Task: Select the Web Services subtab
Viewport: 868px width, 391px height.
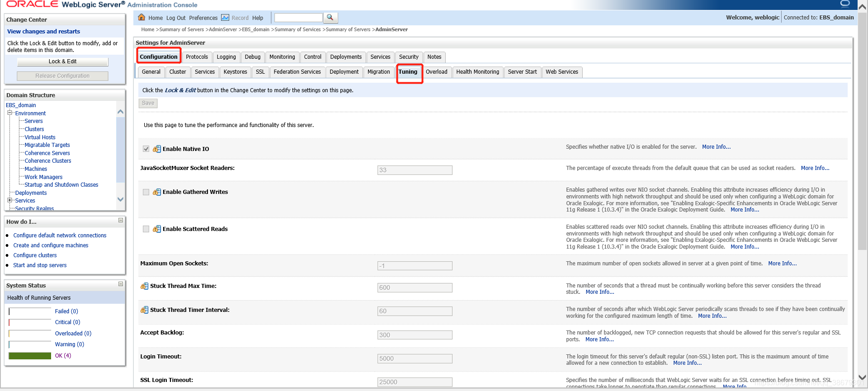Action: click(562, 72)
